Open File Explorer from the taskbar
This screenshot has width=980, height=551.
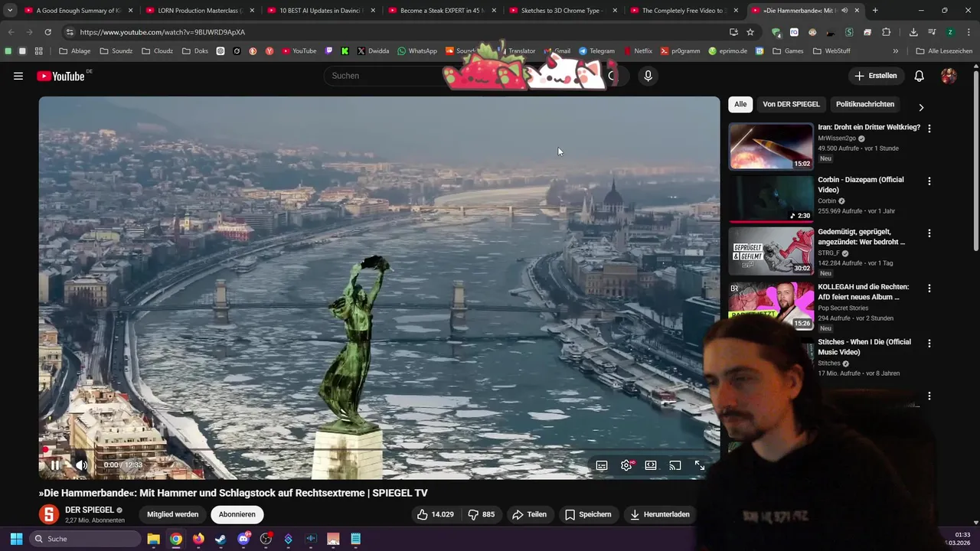pyautogui.click(x=153, y=539)
